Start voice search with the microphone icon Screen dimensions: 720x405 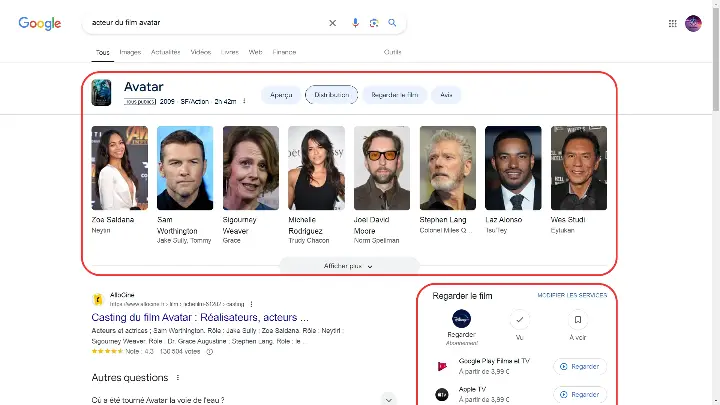point(355,23)
